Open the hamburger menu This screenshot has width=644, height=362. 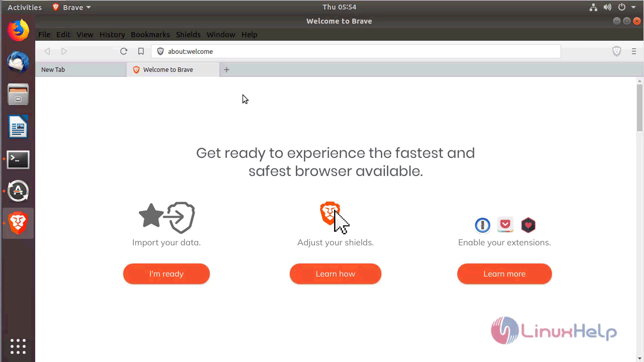[x=634, y=51]
